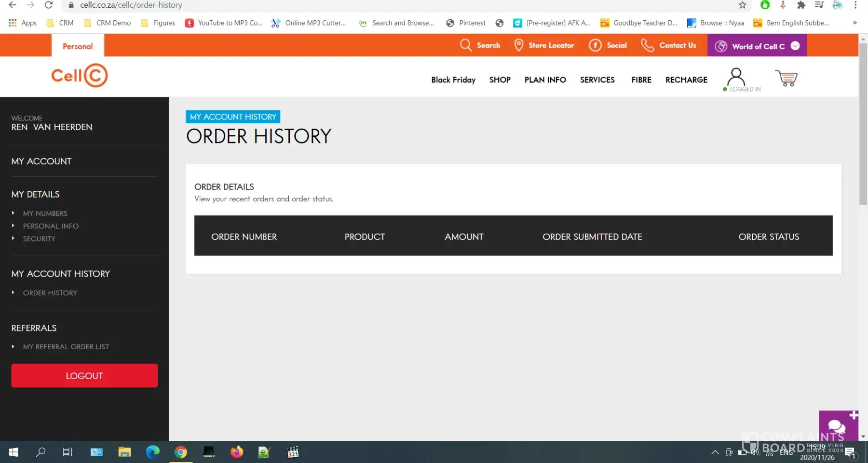Click the taskbar search icon
The height and width of the screenshot is (463, 868).
pyautogui.click(x=41, y=452)
